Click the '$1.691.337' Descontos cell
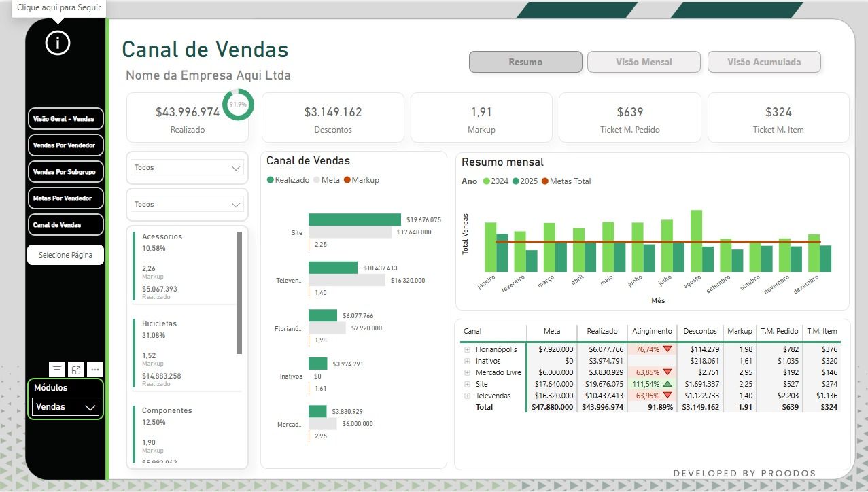This screenshot has width=868, height=492. [x=701, y=384]
